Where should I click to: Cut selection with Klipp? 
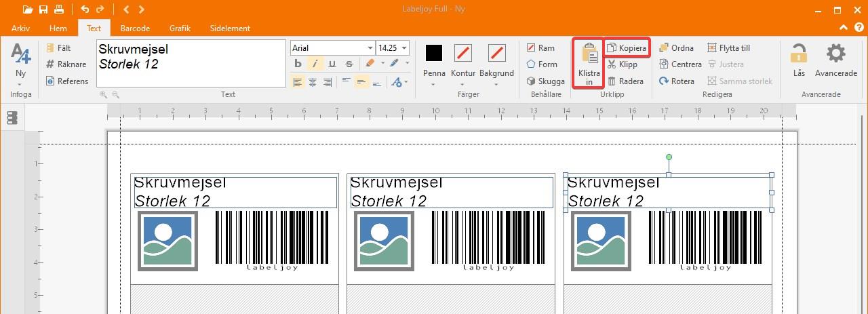click(623, 64)
